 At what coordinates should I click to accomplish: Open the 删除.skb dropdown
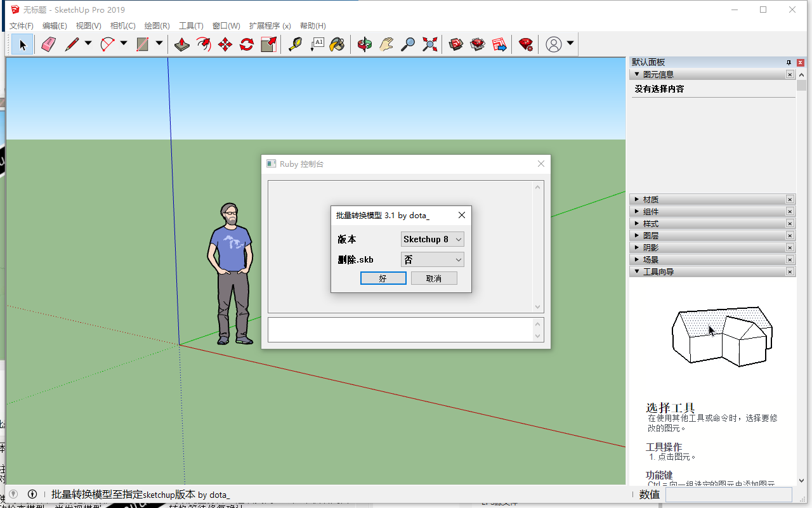point(433,259)
